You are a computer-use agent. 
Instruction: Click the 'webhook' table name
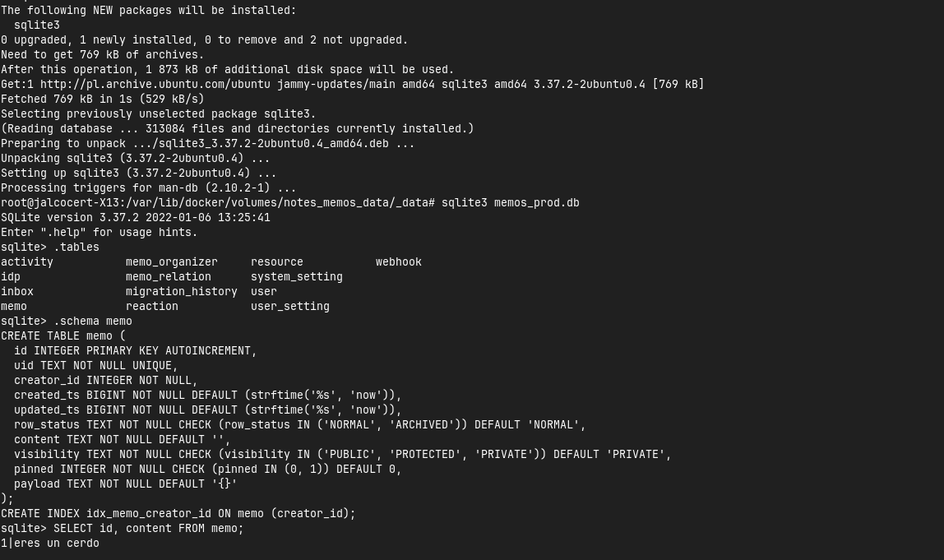pyautogui.click(x=399, y=261)
